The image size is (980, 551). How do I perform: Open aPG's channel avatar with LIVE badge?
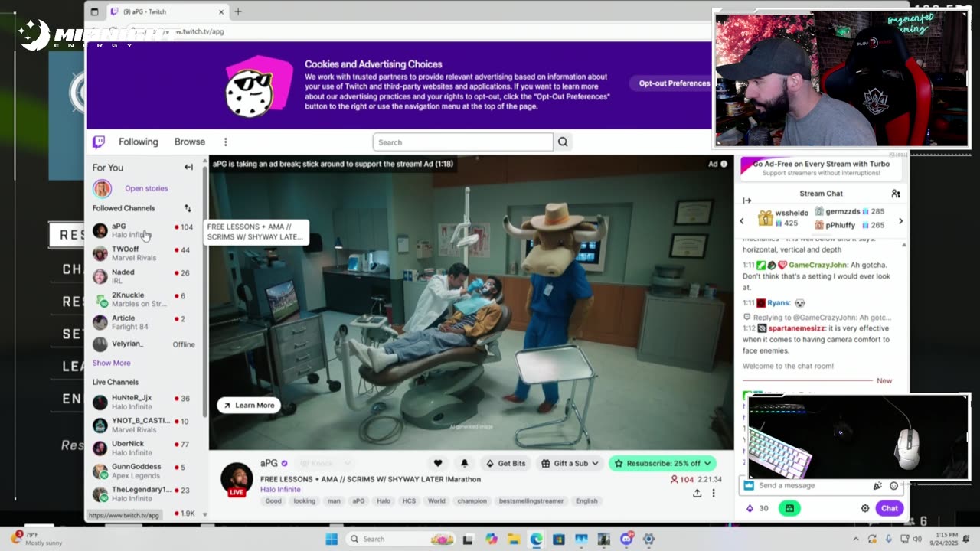click(x=237, y=479)
